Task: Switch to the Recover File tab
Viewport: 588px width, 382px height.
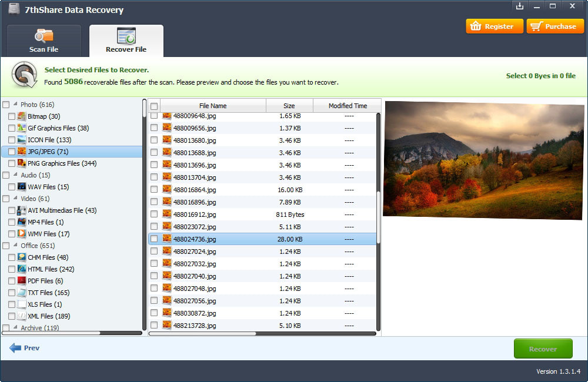Action: pos(126,41)
